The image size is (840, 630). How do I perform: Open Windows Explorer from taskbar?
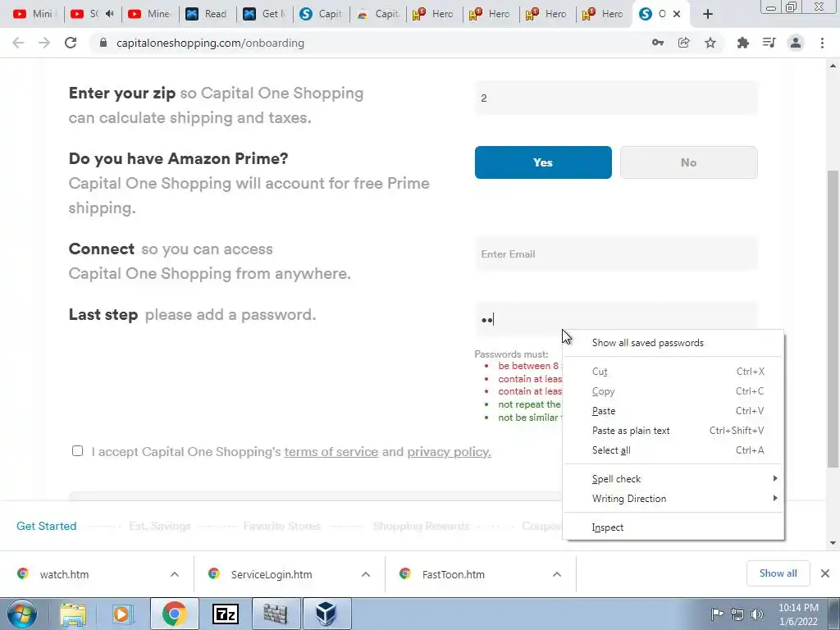[x=73, y=614]
